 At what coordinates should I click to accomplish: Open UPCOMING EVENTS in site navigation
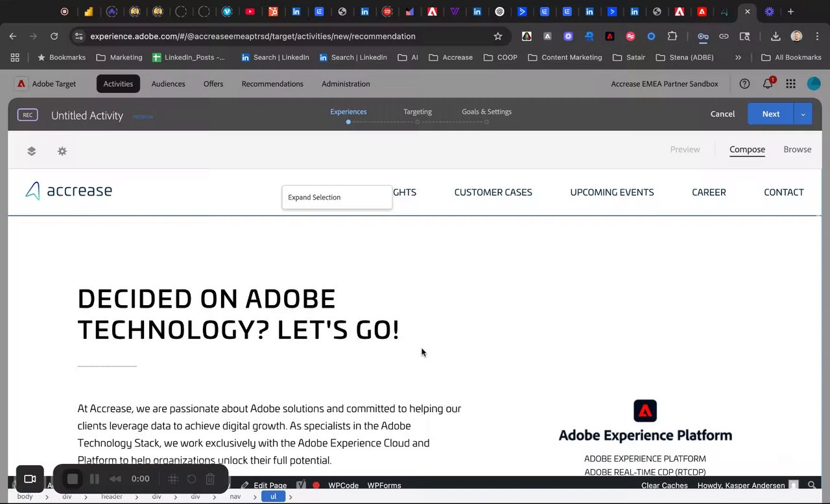pyautogui.click(x=612, y=192)
